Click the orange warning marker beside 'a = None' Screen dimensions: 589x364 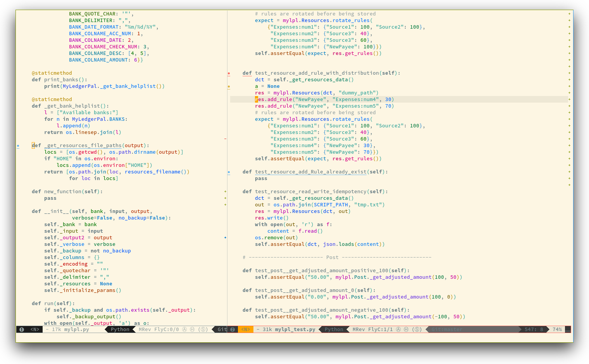229,86
